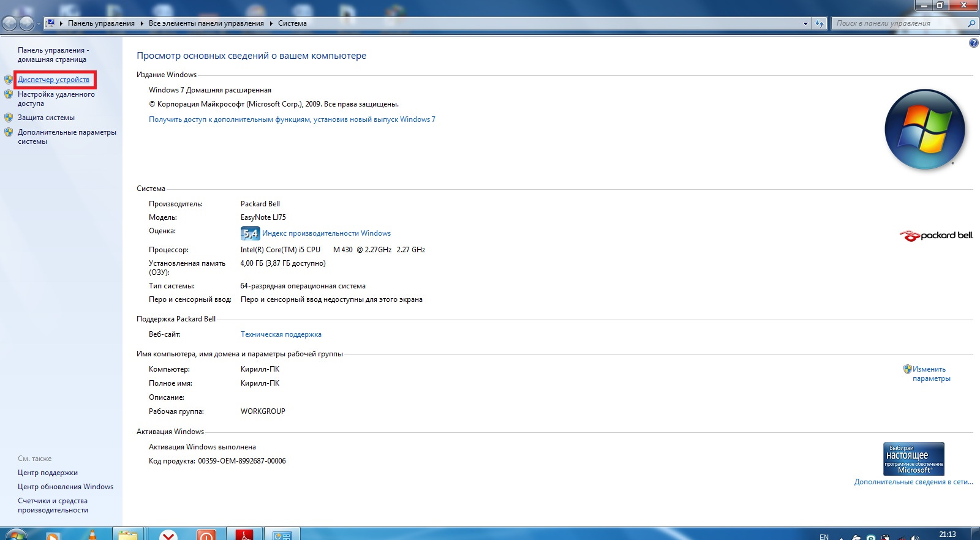Click the Back navigation arrow

[9, 23]
